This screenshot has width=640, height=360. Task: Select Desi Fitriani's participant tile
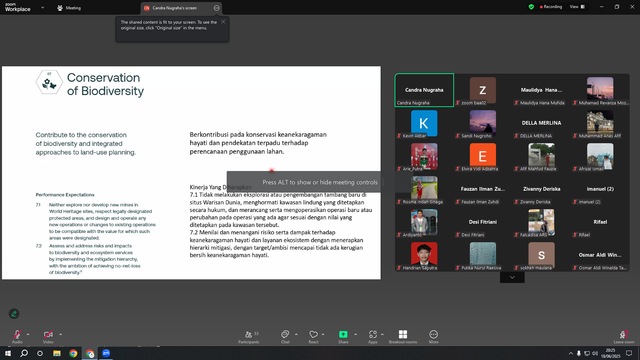pyautogui.click(x=483, y=222)
